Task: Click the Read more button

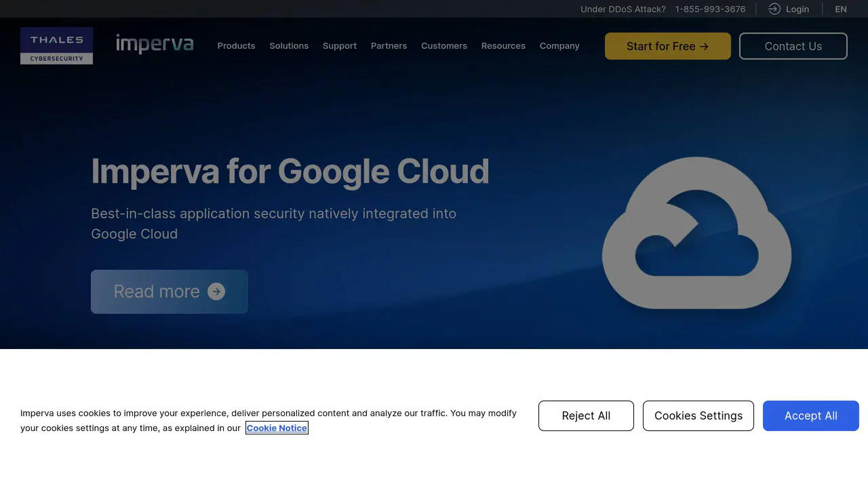Action: 170,291
